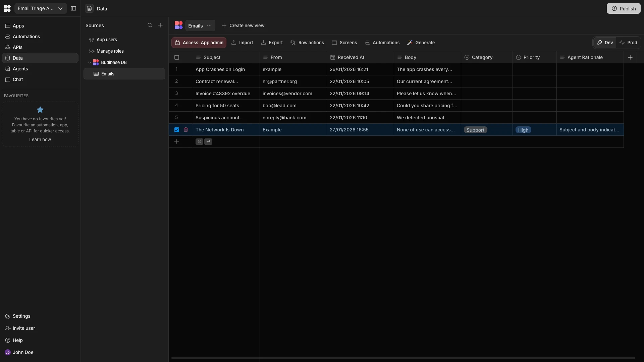Collapse the Budibase DB source tree
The width and height of the screenshot is (644, 362).
[90, 62]
